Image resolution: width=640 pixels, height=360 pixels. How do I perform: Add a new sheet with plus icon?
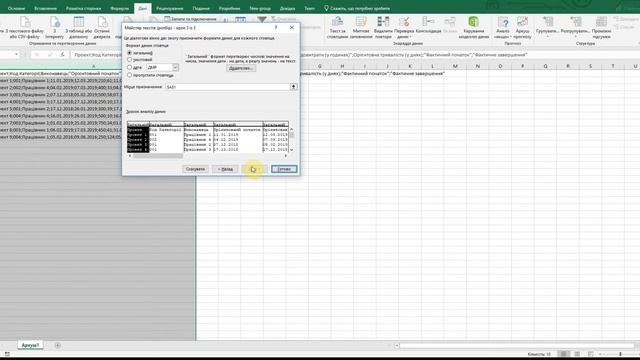[58, 345]
